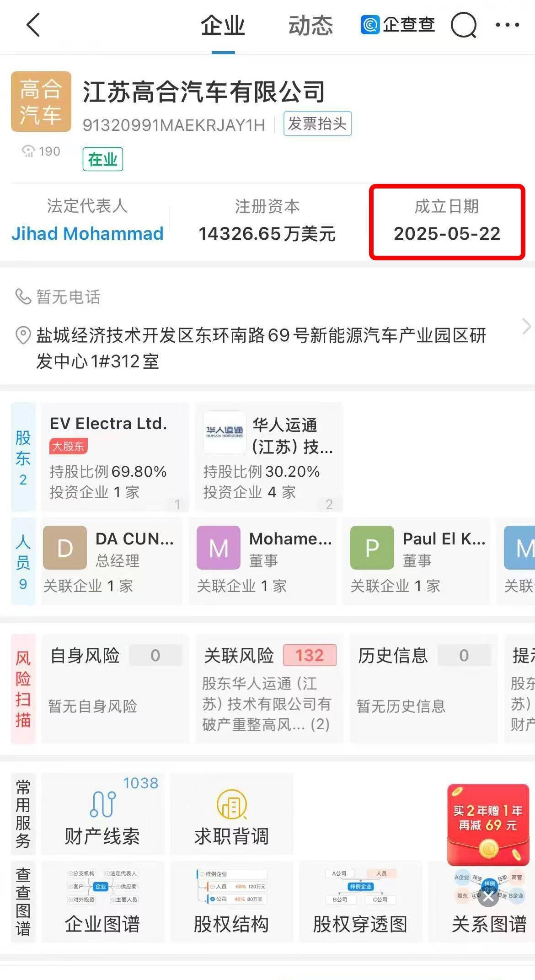The height and width of the screenshot is (980, 535).
Task: Close the red envelope promotion
Action: 488,898
